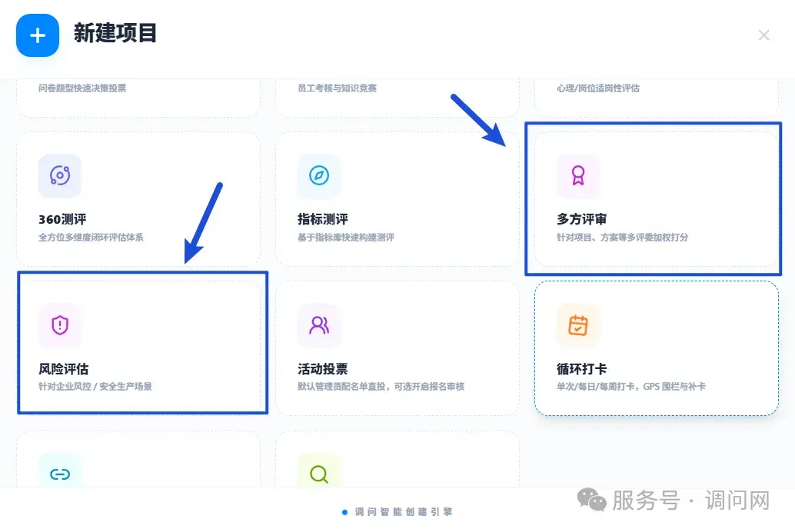
Task: Select the 活动投票 people icon
Action: (319, 325)
